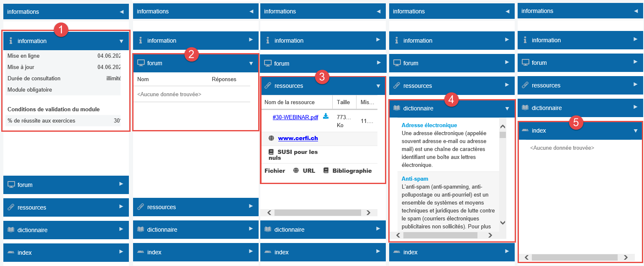Image resolution: width=644 pixels, height=266 pixels.
Task: Sort by the Nom de la ressource column
Action: point(290,102)
